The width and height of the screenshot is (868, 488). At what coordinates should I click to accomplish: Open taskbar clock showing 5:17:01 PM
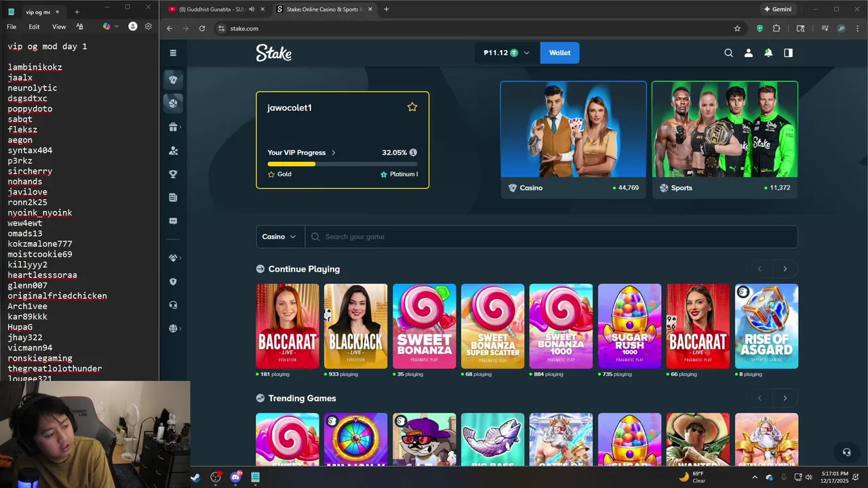835,477
